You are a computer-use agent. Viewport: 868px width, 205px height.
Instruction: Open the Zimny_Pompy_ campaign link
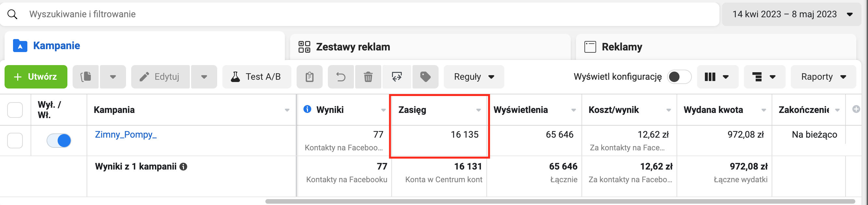pos(126,135)
